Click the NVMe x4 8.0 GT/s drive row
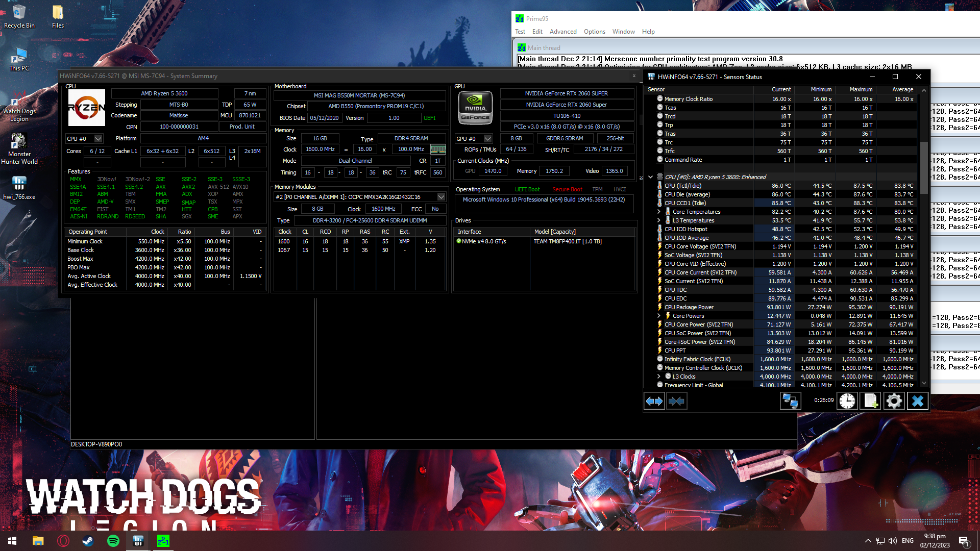 coord(544,241)
